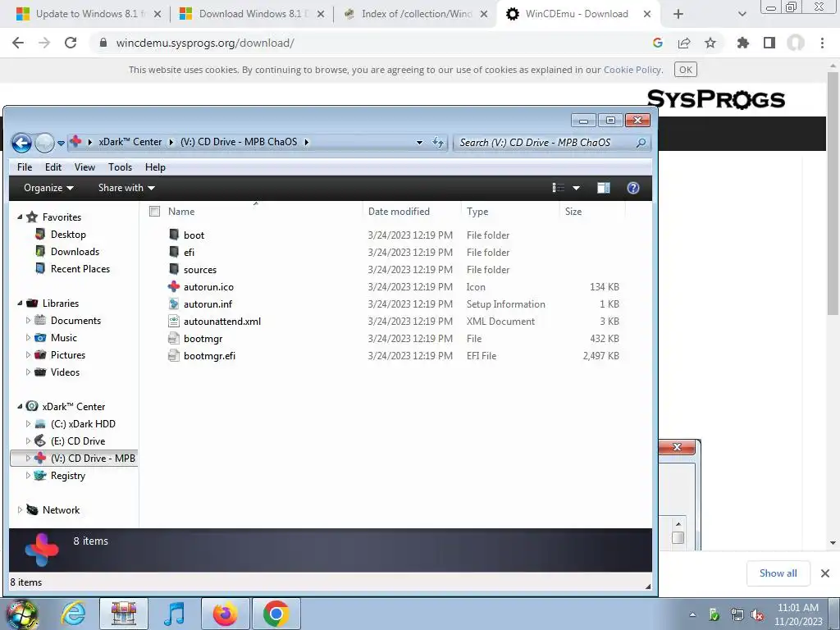
Task: Switch to Index of /collection tab
Action: pos(416,14)
